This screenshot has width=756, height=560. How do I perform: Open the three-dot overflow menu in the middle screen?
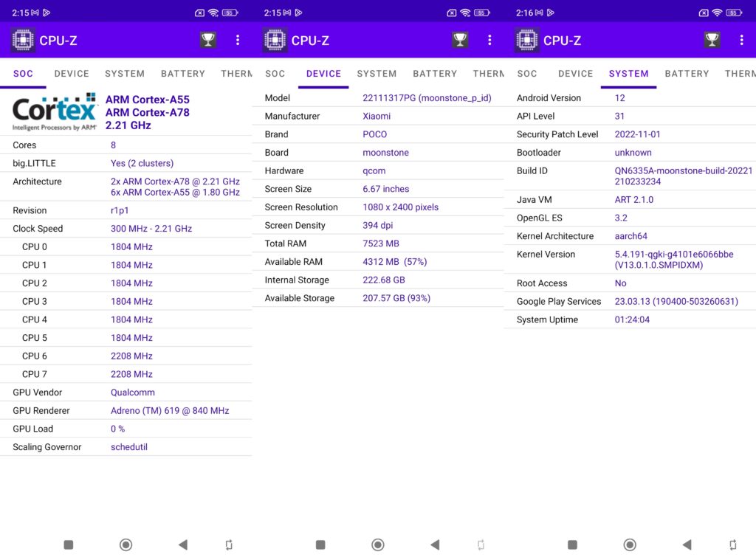point(490,40)
